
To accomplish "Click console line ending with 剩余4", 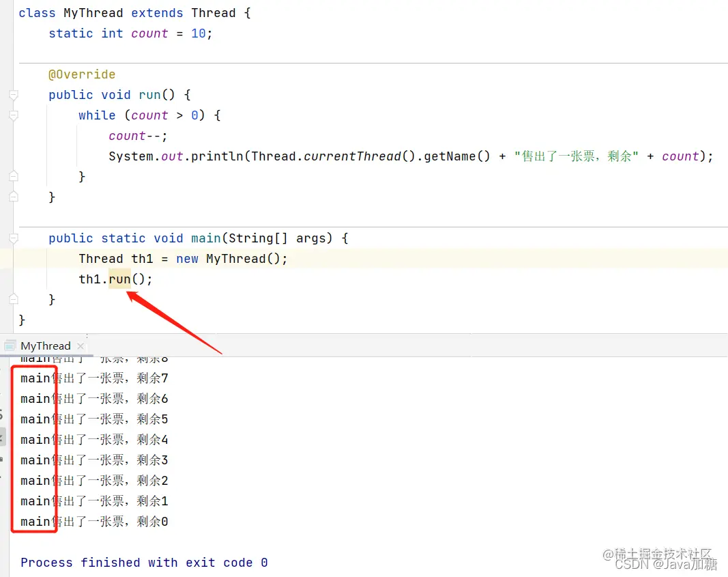I will (x=94, y=440).
